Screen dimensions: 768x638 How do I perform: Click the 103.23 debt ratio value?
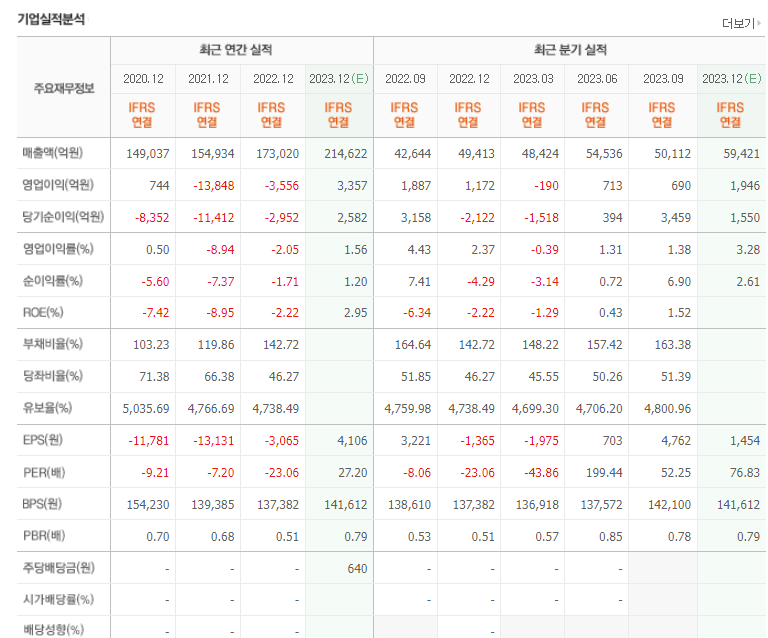(x=151, y=345)
